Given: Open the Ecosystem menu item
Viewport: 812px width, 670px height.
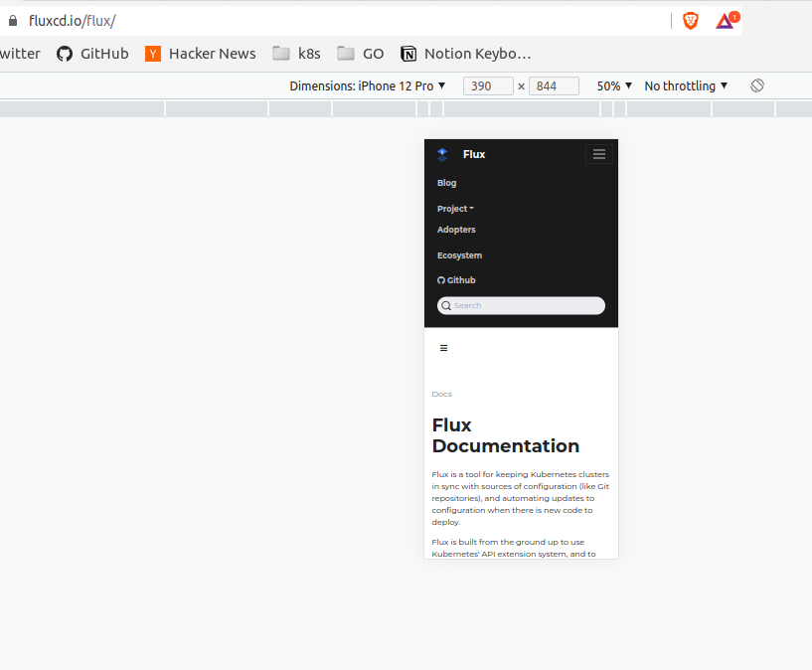Looking at the screenshot, I should pyautogui.click(x=459, y=255).
